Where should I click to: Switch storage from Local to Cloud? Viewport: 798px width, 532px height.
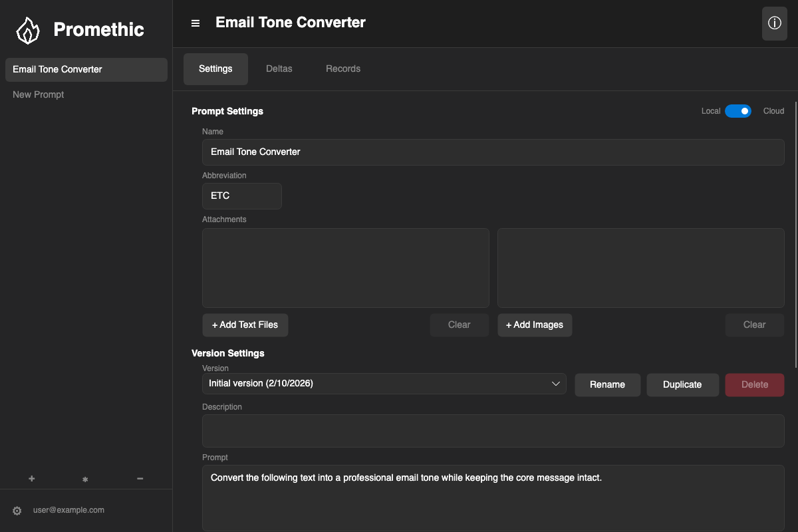pos(738,111)
